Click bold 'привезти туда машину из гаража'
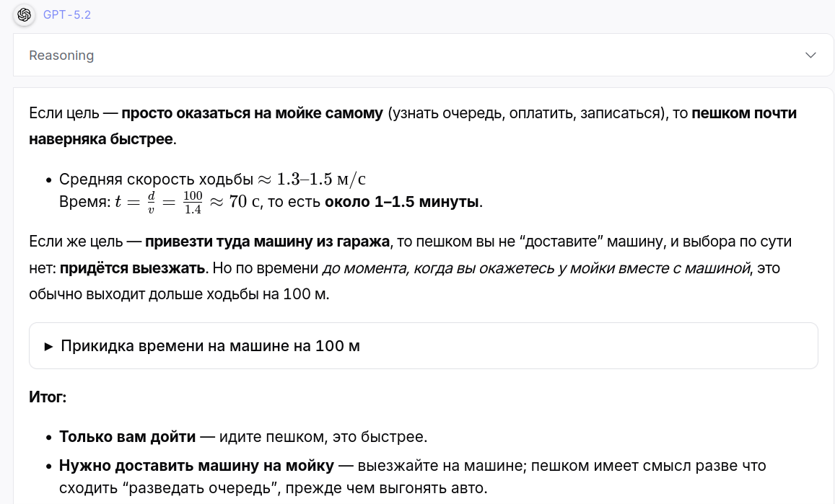The height and width of the screenshot is (504, 835). pos(267,241)
